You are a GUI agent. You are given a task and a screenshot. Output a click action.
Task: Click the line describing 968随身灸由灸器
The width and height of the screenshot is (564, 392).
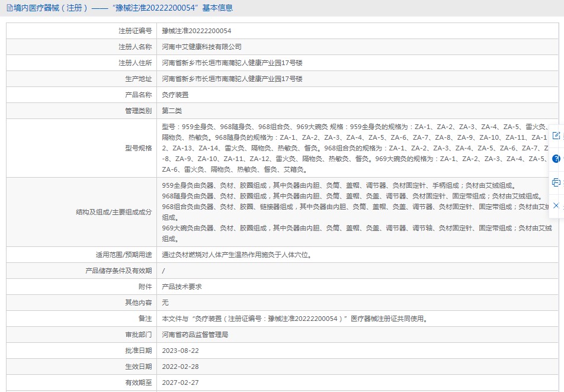[x=352, y=197]
